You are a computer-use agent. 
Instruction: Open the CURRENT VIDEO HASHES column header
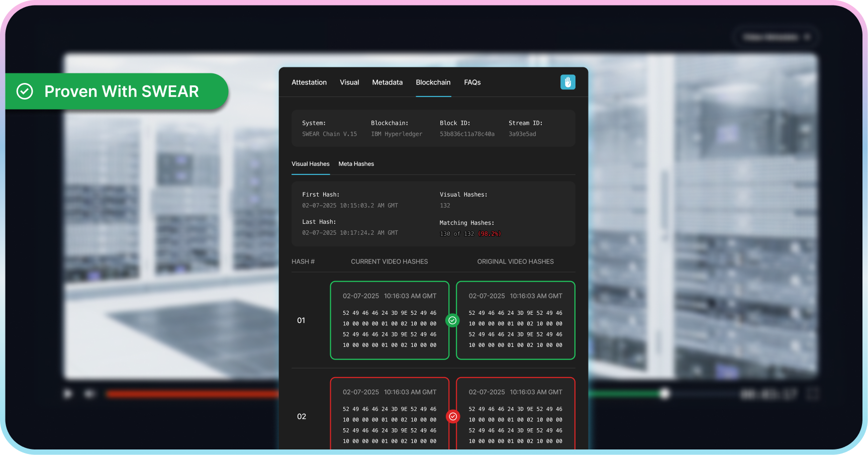(389, 261)
